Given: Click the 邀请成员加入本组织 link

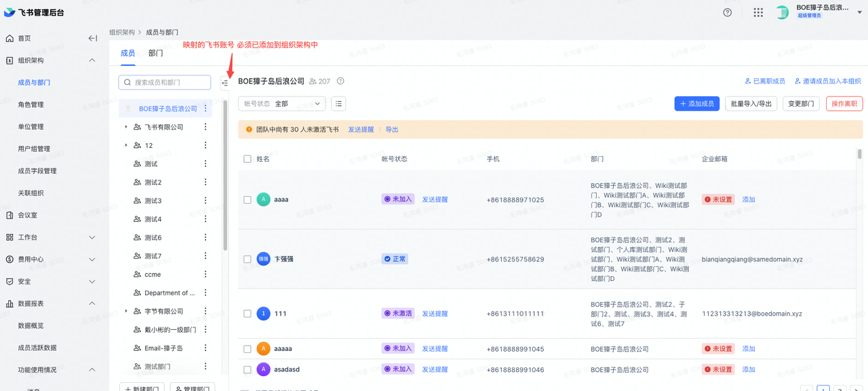Looking at the screenshot, I should (827, 81).
